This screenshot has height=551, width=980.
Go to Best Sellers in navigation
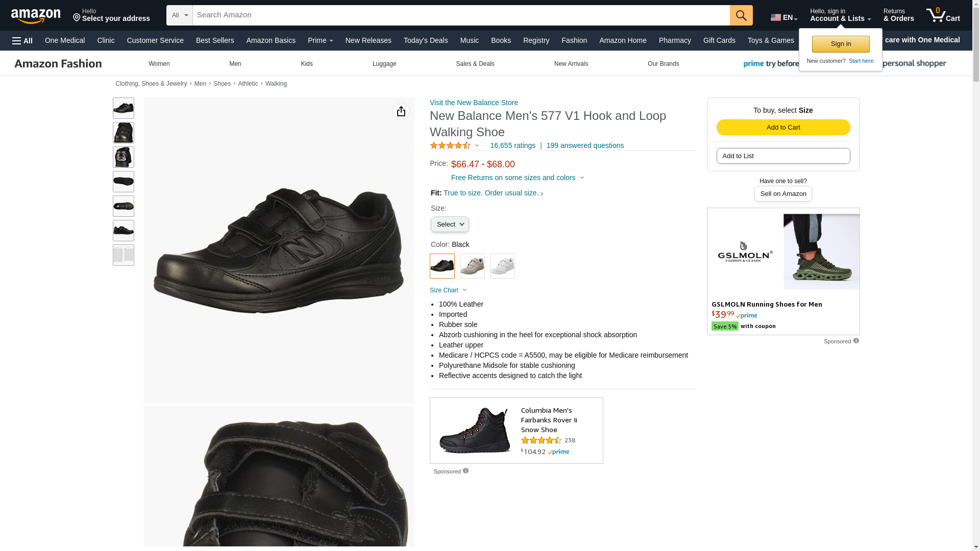point(215,40)
